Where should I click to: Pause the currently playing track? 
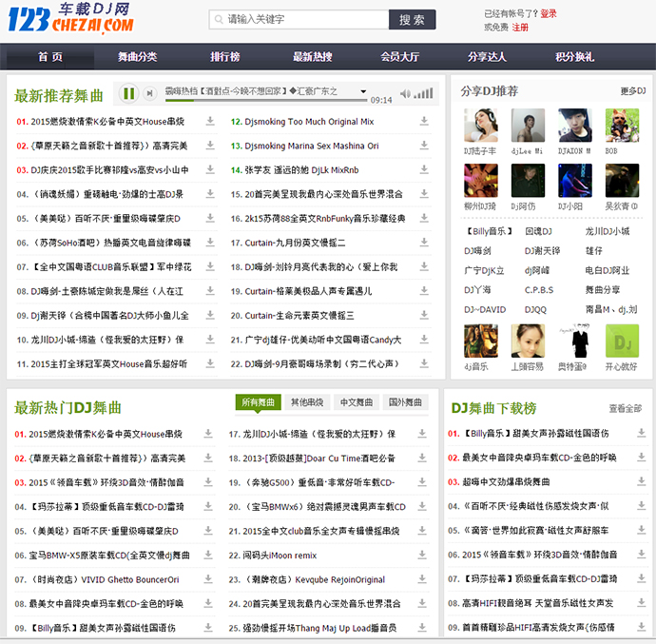click(x=129, y=93)
